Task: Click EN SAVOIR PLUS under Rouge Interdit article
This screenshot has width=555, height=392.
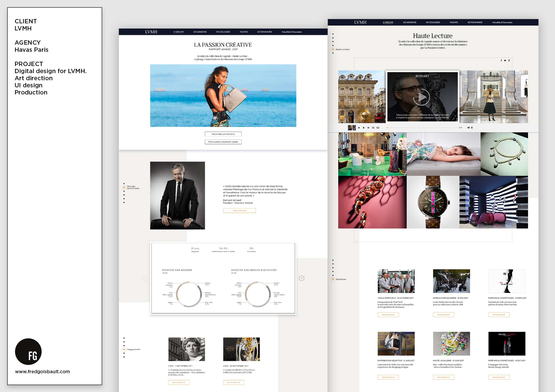Action: tap(499, 377)
